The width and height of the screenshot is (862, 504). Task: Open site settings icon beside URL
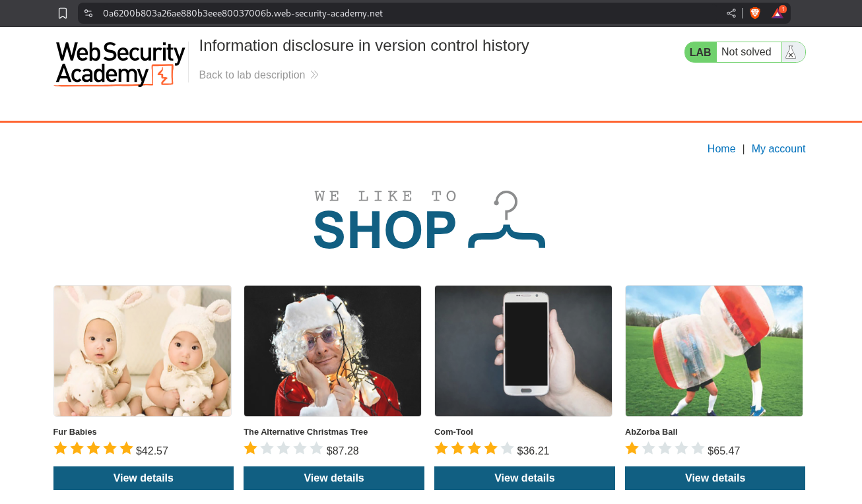[88, 13]
